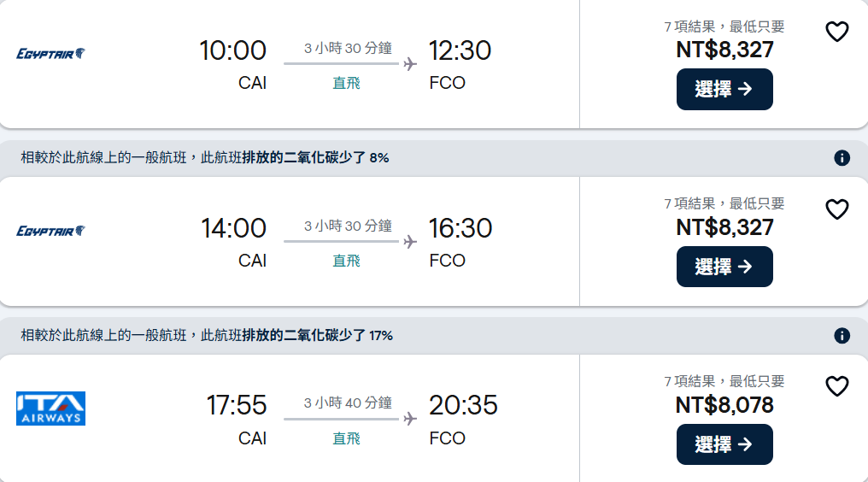868x482 pixels.
Task: Select the ITA Airways 17:55 flight
Action: point(724,444)
